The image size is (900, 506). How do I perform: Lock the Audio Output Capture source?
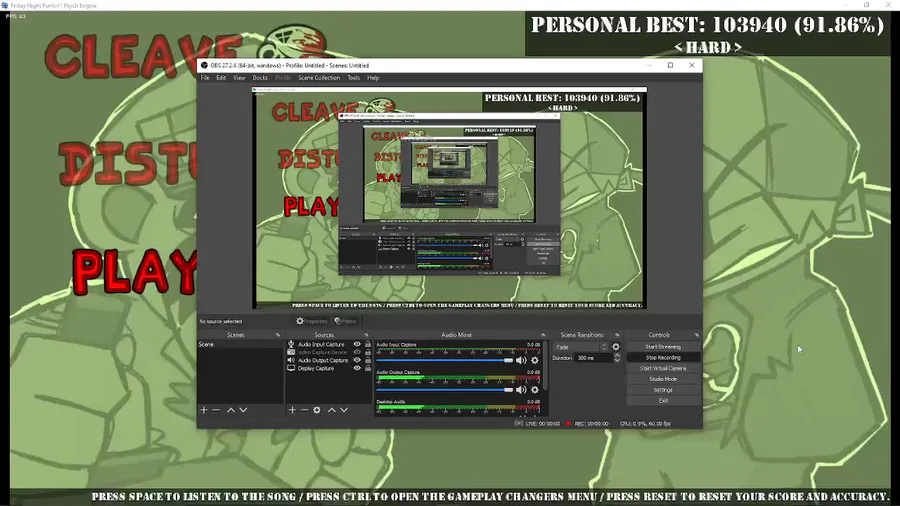368,360
